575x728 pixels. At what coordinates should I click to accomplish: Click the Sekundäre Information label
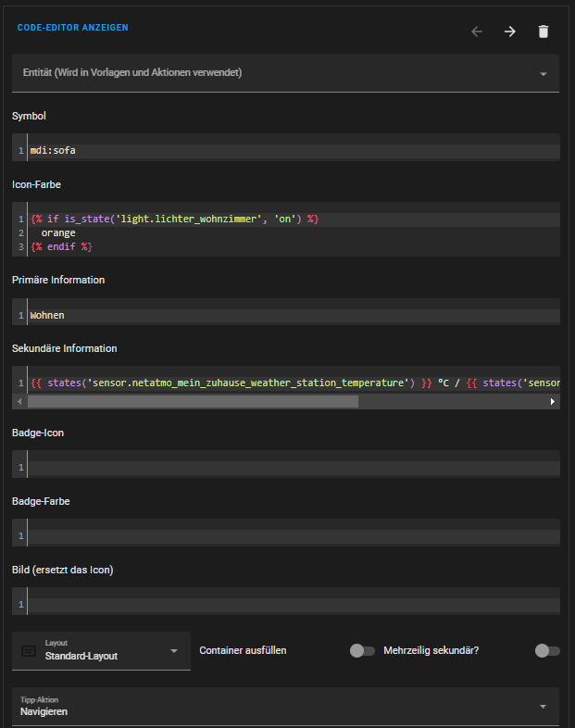coord(65,348)
